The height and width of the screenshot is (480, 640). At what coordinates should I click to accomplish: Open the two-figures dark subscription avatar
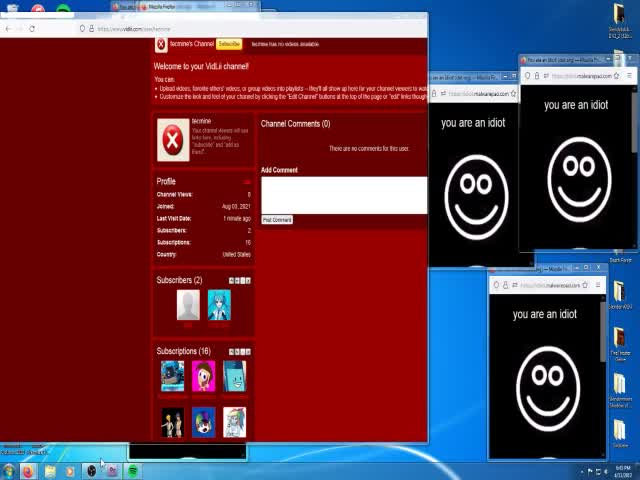tap(172, 422)
